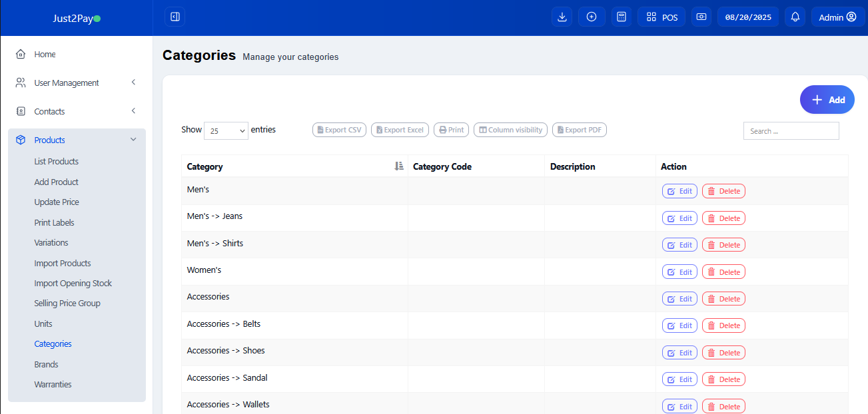The image size is (868, 414).
Task: Click the Home icon in the sidebar
Action: (x=21, y=55)
